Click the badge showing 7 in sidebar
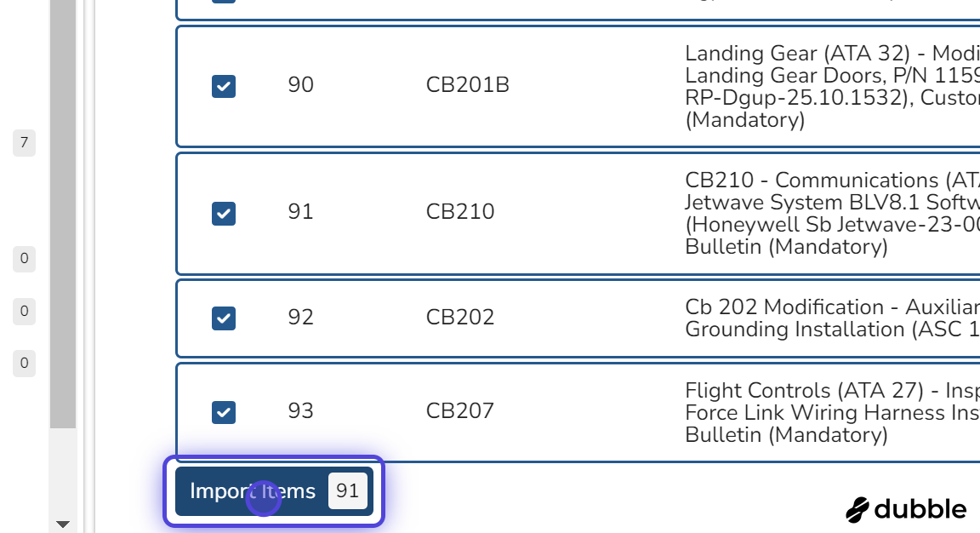 pos(24,143)
